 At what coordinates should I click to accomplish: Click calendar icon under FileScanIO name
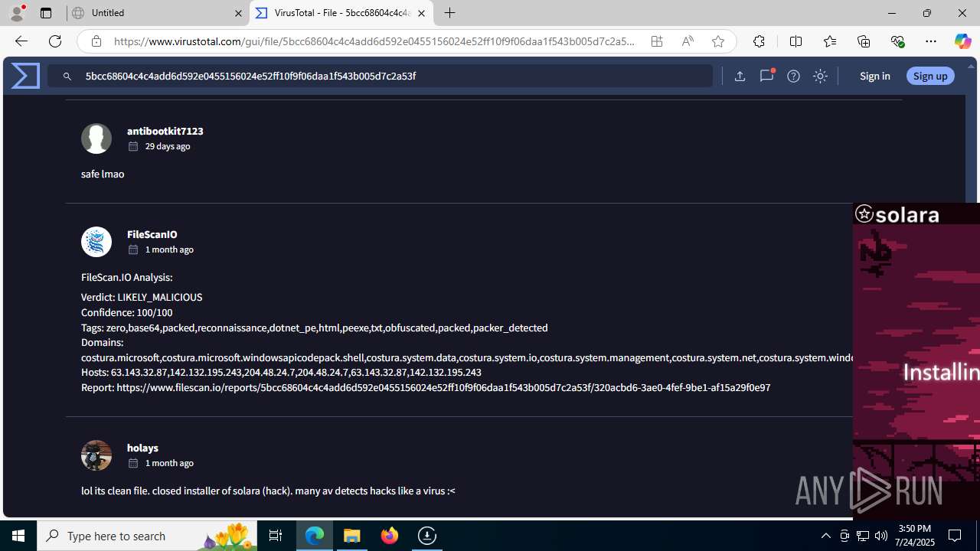133,249
